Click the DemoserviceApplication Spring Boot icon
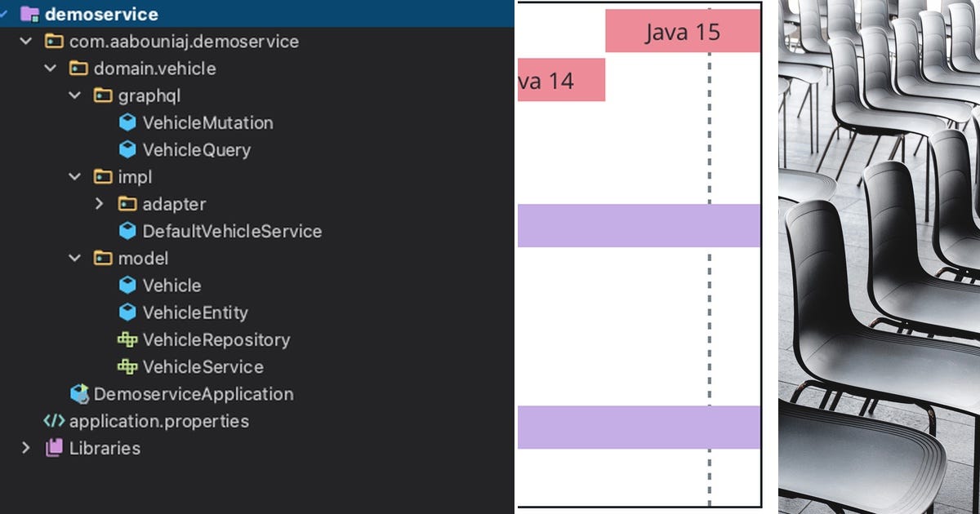The height and width of the screenshot is (514, 980). [79, 394]
